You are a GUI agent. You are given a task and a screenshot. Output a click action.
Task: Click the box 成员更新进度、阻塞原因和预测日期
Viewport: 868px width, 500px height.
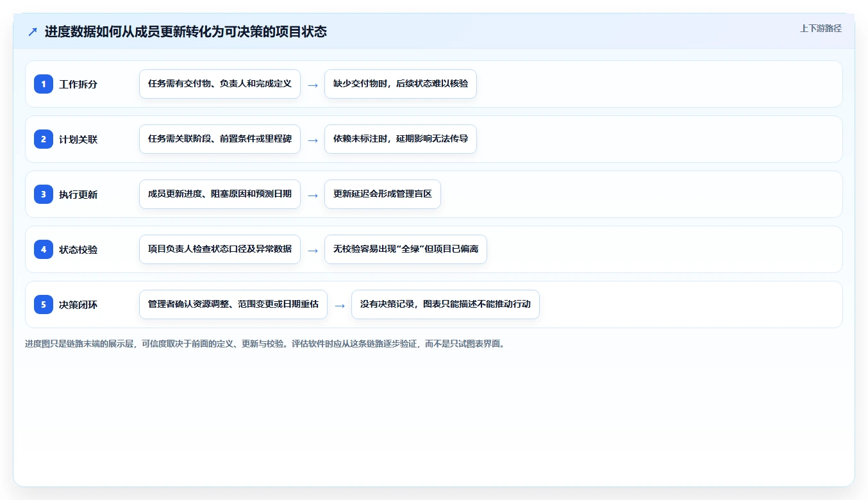pos(220,194)
